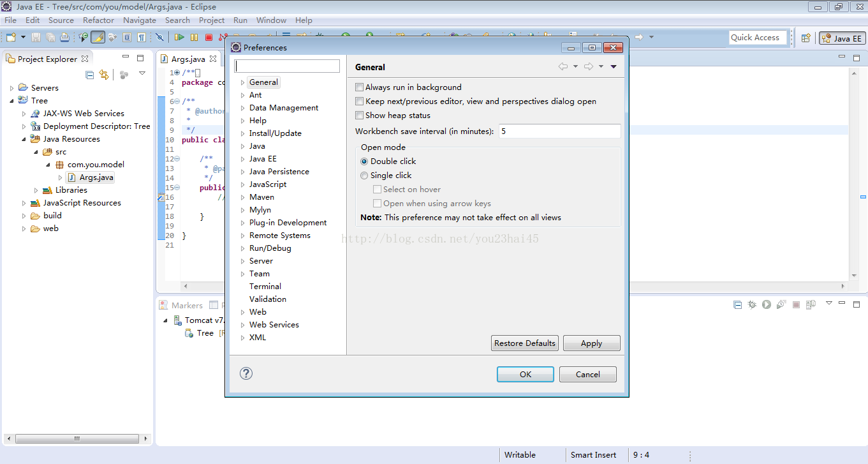Click the green Resume debug icon
Screen dimensions: 868x464
[180, 38]
